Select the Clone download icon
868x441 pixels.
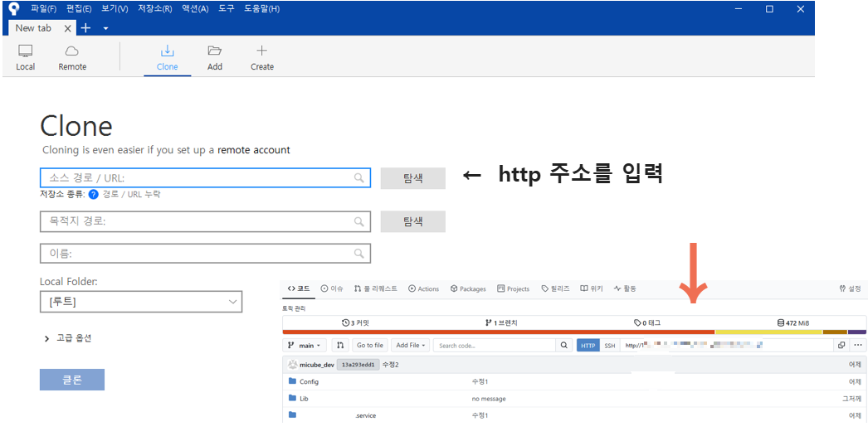[167, 51]
